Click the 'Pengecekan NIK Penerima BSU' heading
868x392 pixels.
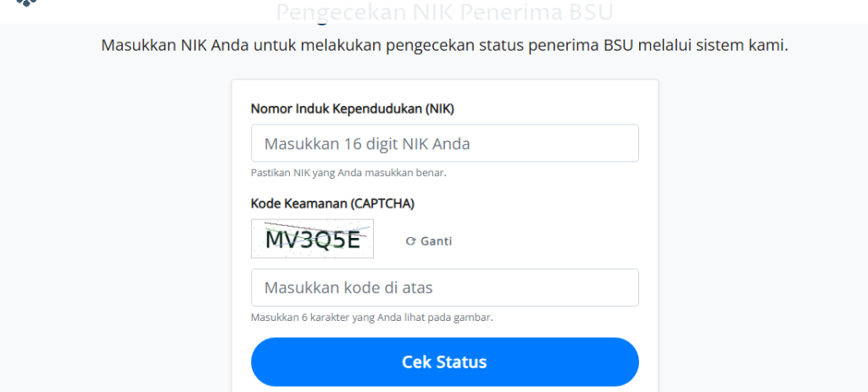coord(444,12)
